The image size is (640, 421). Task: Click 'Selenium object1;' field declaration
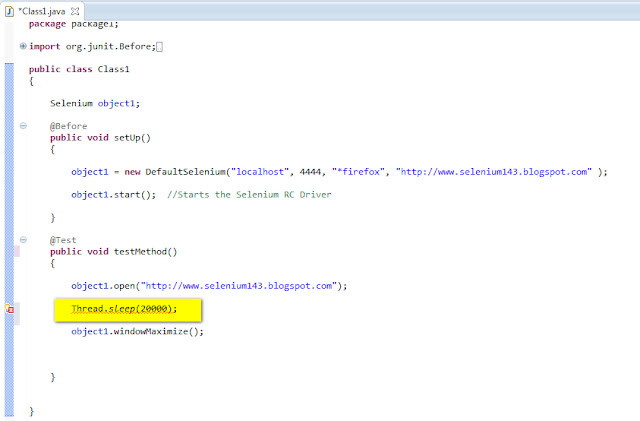[95, 103]
